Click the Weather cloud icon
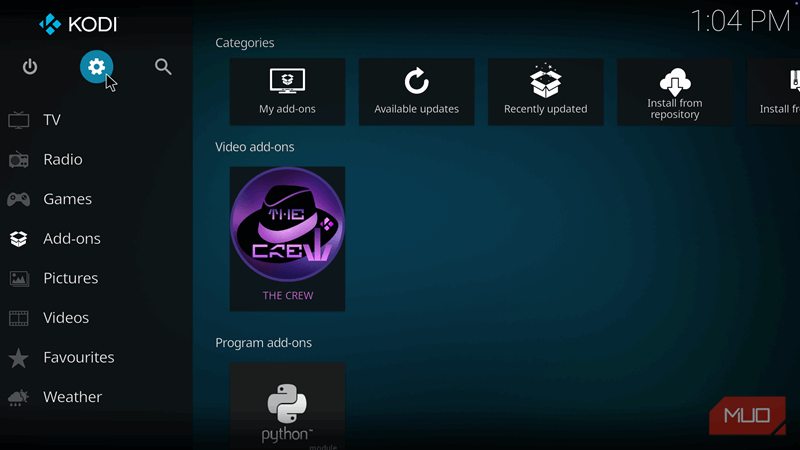This screenshot has height=450, width=800. [x=18, y=397]
